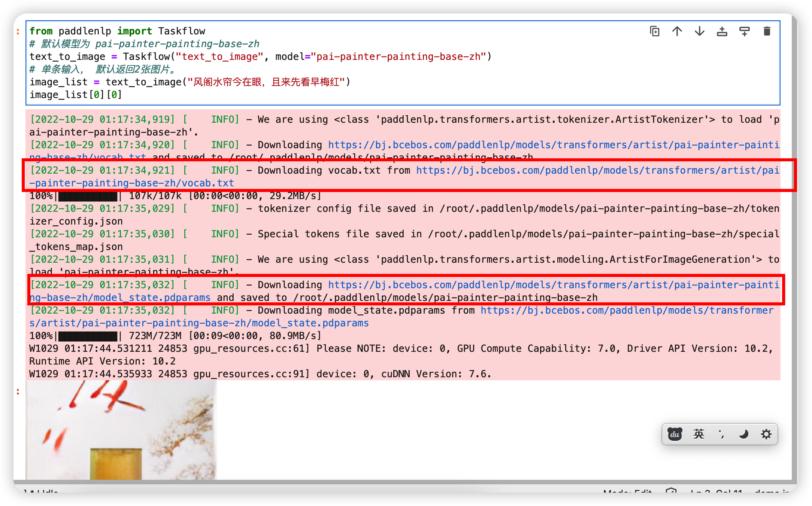Click the '723M/723M' download progress bar
812x506 pixels.
coord(175,336)
